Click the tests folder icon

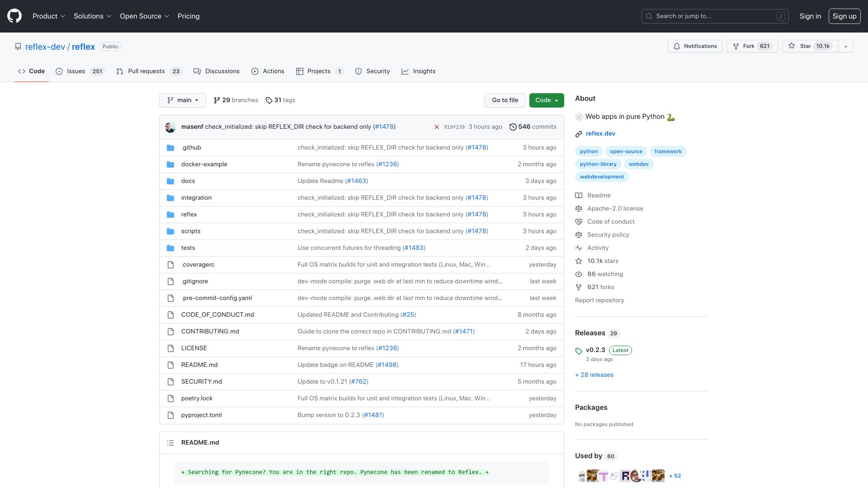coord(170,248)
